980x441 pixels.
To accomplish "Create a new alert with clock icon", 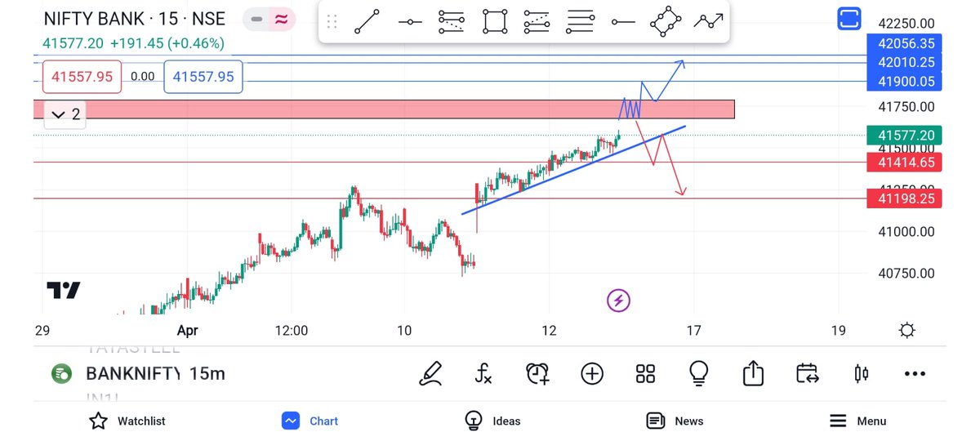I will (537, 374).
